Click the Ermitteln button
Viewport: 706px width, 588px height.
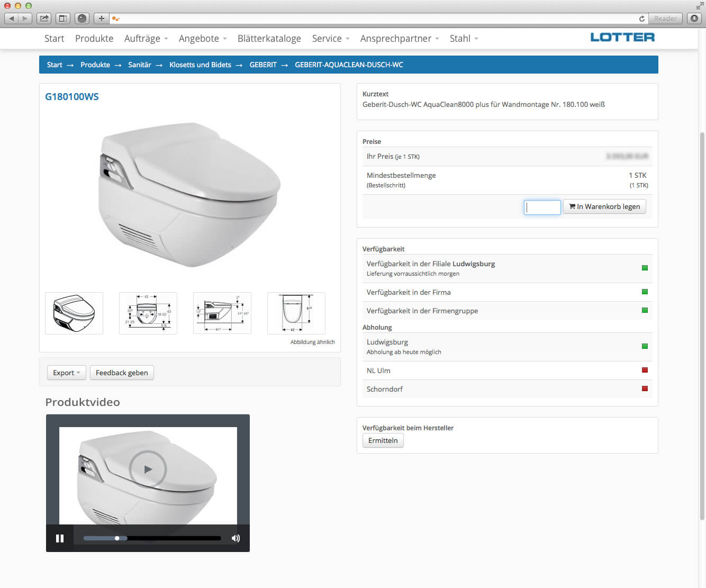coord(383,440)
